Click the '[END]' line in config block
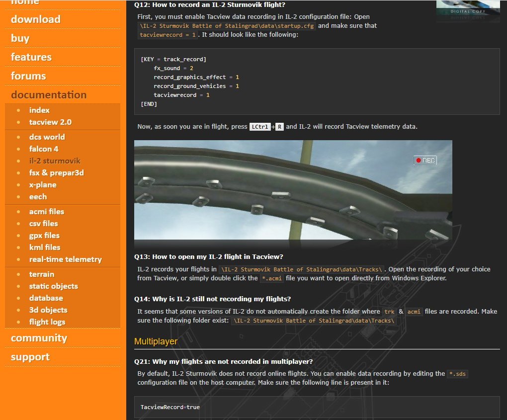Screen dimensions: 507x420 [x=149, y=104]
